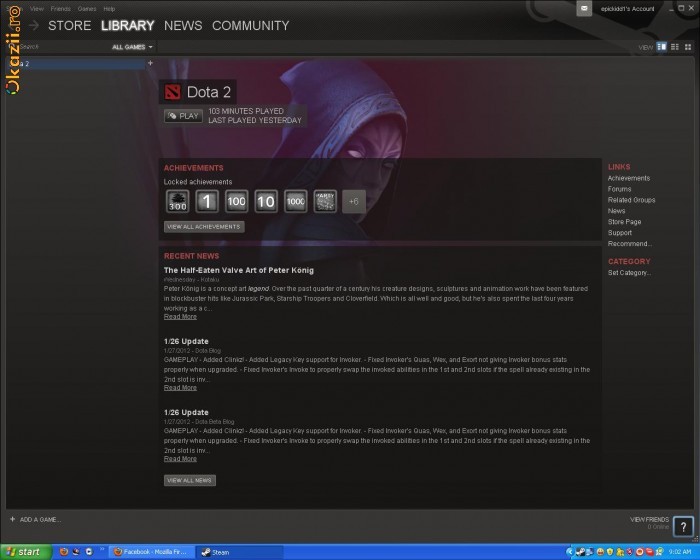Open the Achievements link under LINKS
Screen dimensions: 700x560
[x=629, y=178]
